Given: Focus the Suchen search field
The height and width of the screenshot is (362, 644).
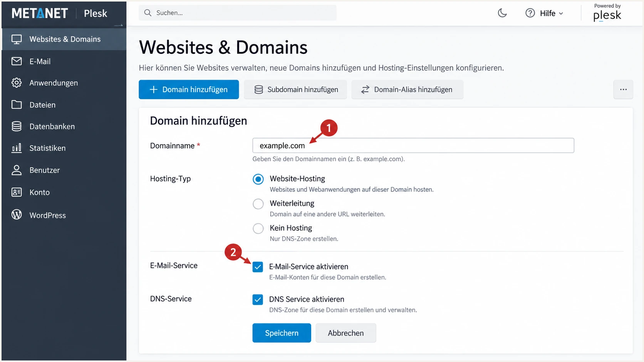Looking at the screenshot, I should coord(238,13).
